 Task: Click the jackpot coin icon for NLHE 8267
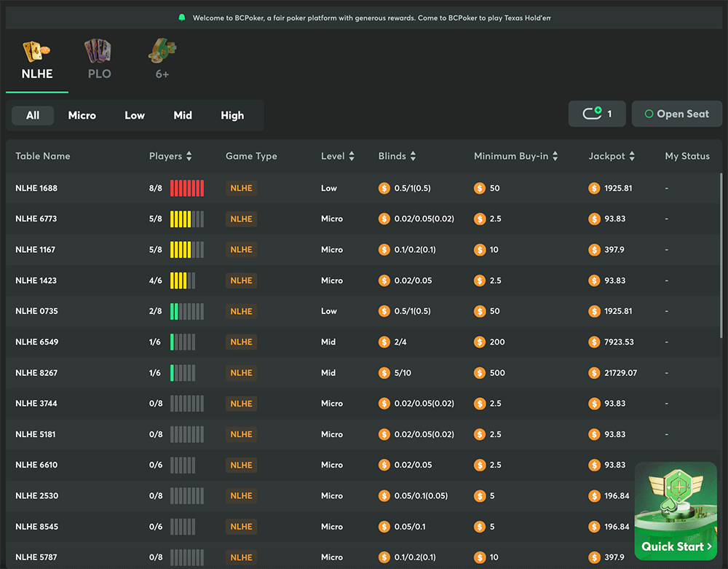coord(594,372)
